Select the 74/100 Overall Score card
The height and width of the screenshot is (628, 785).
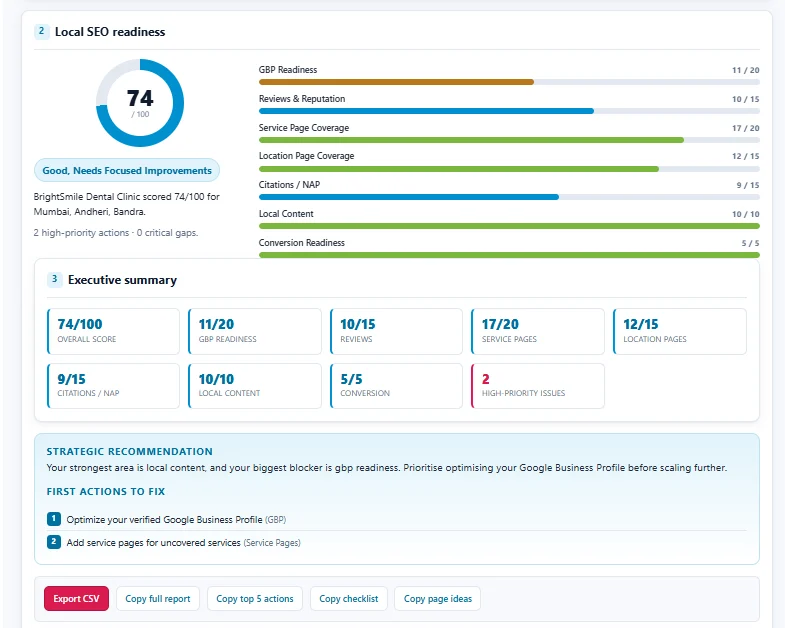point(113,332)
